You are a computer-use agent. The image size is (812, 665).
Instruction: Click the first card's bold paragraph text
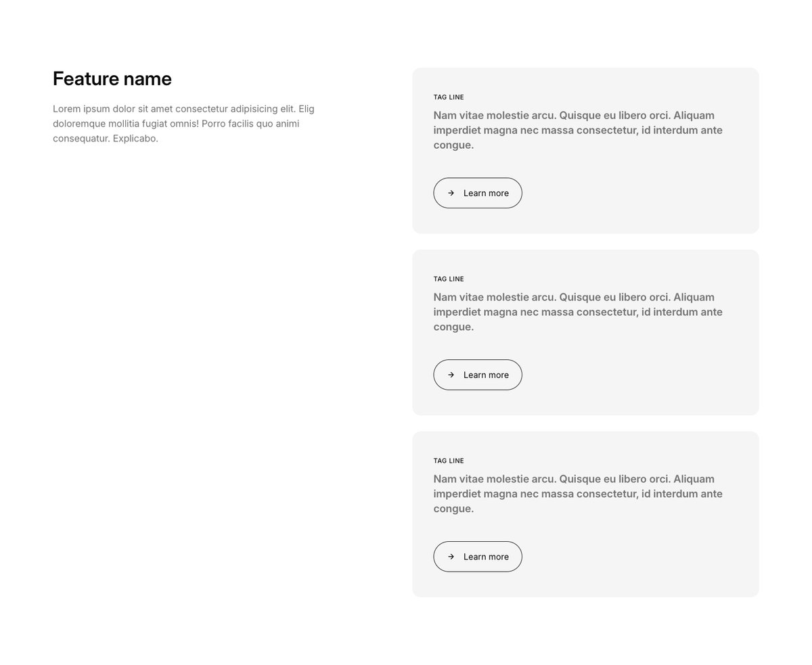tap(579, 130)
